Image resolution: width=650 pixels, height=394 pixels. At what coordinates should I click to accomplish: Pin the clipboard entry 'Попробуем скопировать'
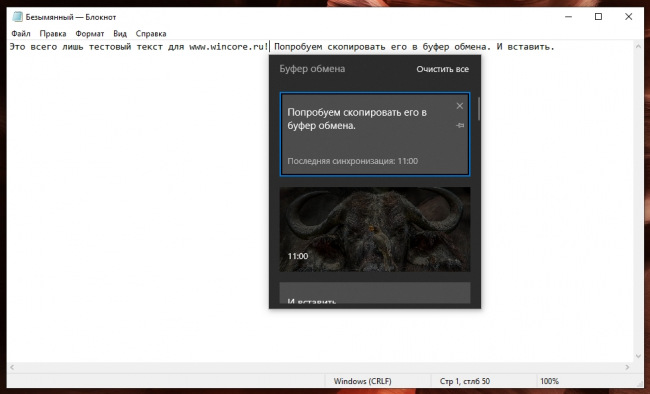(459, 125)
